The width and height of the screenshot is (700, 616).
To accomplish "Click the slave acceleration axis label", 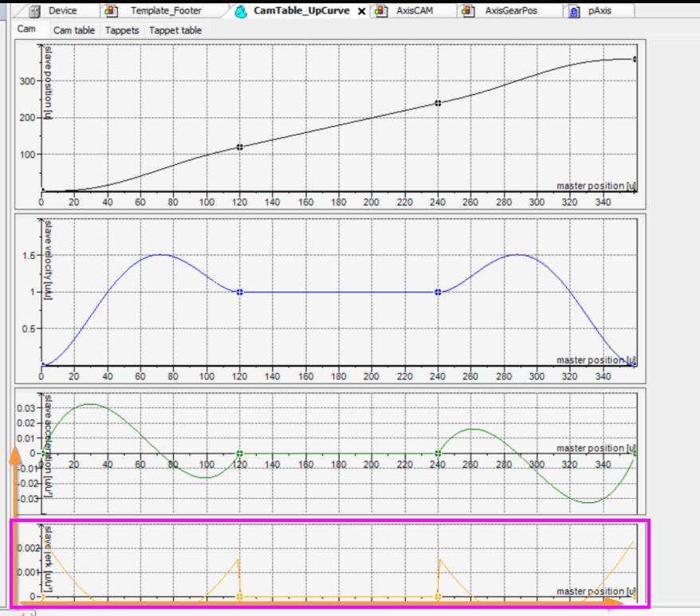I will 48,446.
